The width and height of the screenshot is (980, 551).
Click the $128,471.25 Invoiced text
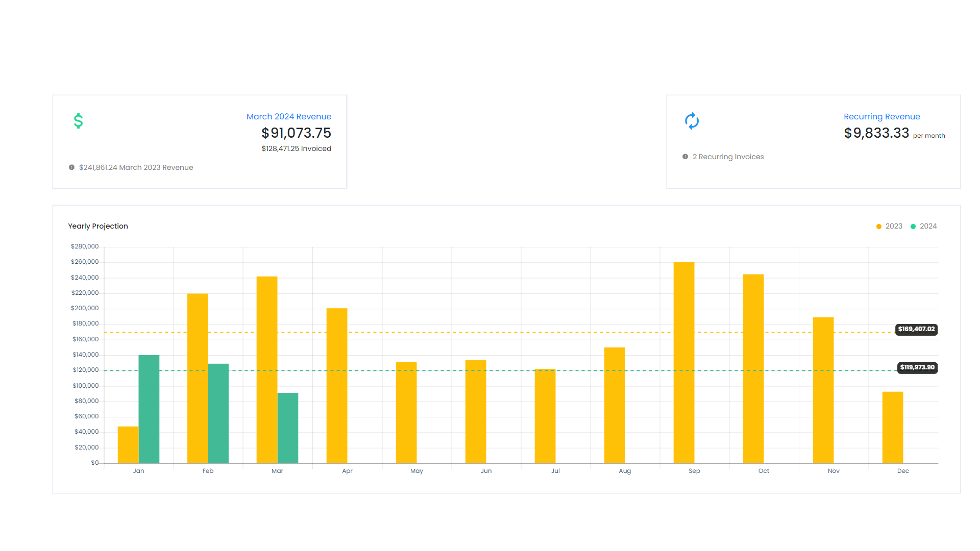click(296, 148)
